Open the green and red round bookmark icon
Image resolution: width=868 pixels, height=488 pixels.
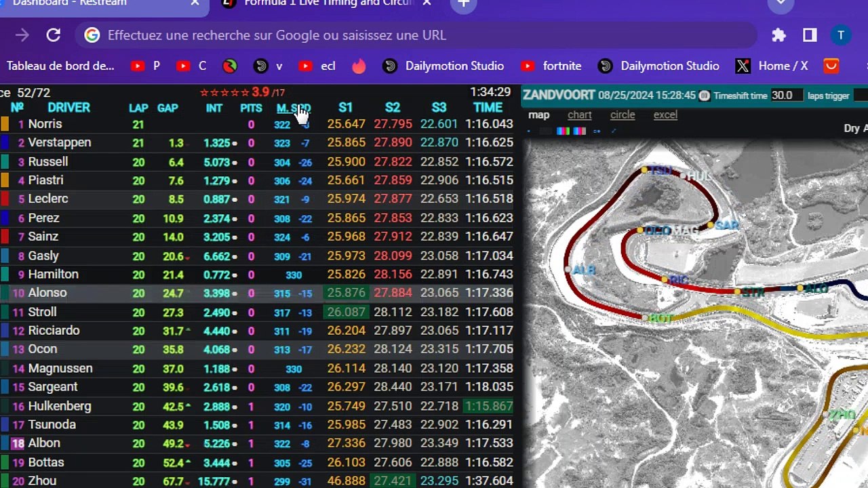[x=230, y=66]
